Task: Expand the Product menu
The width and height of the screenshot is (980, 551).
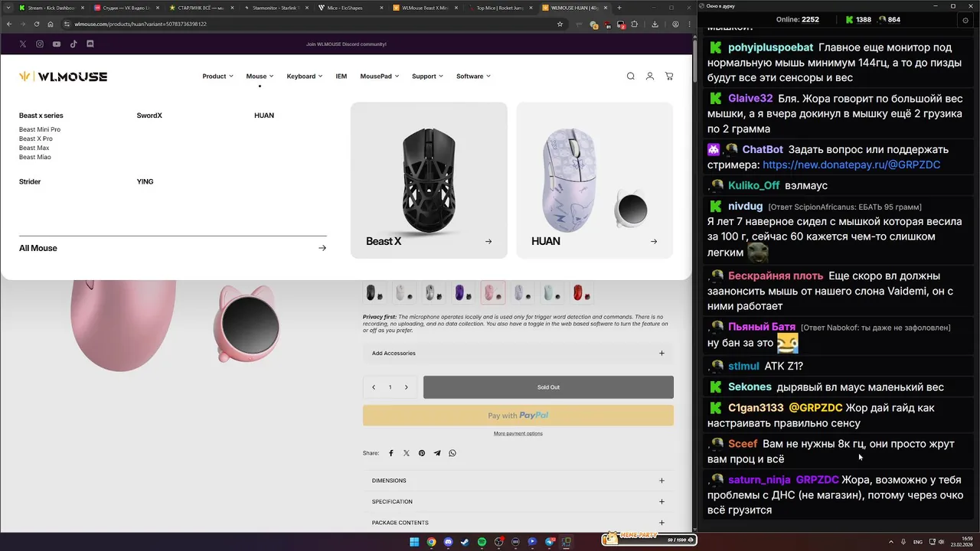Action: point(218,77)
